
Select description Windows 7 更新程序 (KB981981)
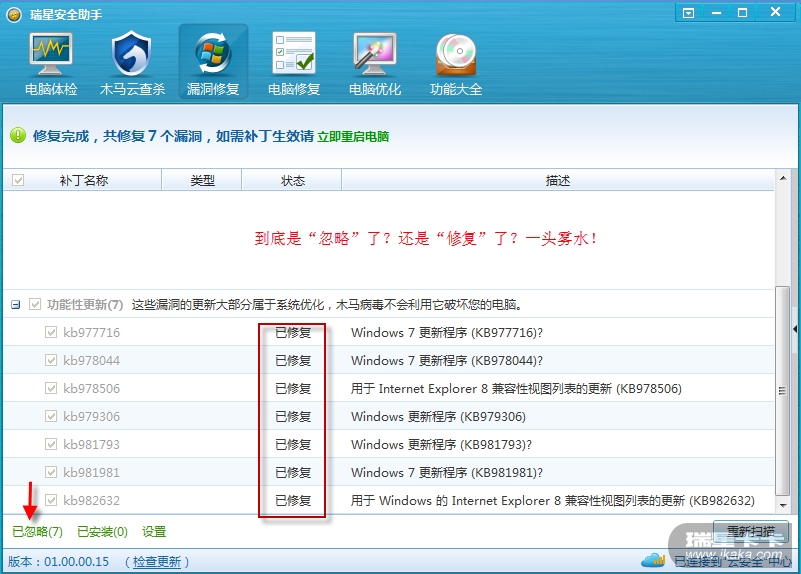point(447,472)
